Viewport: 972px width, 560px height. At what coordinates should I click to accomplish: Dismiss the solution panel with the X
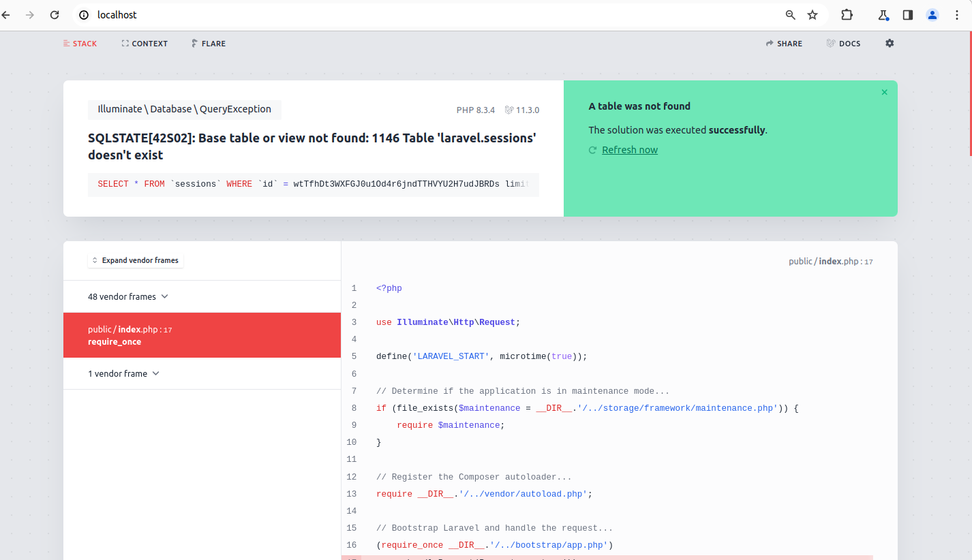885,92
